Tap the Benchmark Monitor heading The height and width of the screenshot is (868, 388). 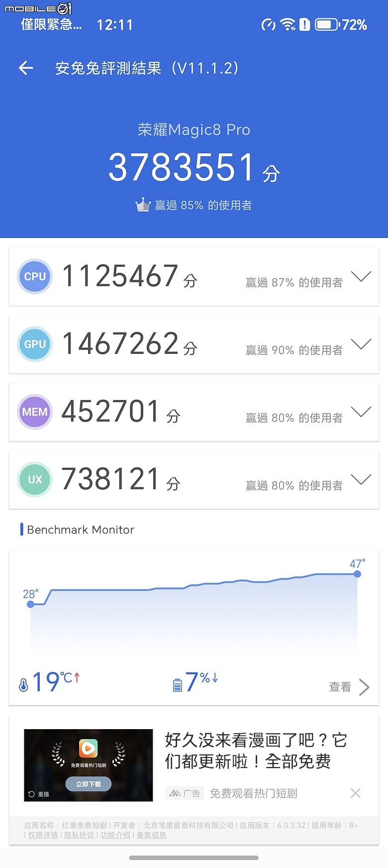click(81, 530)
